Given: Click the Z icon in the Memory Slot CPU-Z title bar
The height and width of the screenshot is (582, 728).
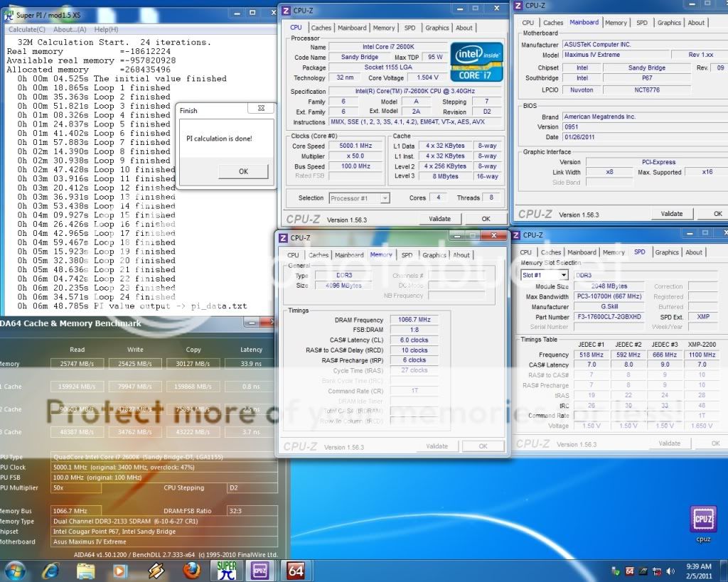Looking at the screenshot, I should coord(516,235).
